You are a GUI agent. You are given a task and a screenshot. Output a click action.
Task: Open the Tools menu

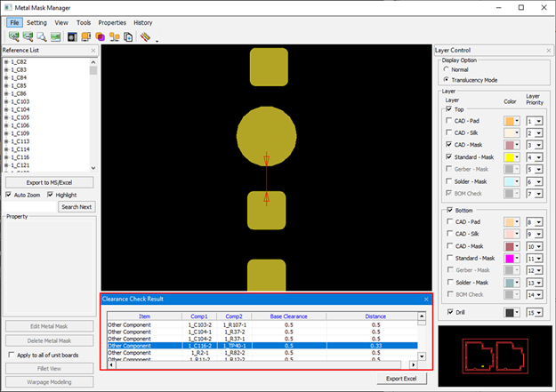tap(84, 22)
